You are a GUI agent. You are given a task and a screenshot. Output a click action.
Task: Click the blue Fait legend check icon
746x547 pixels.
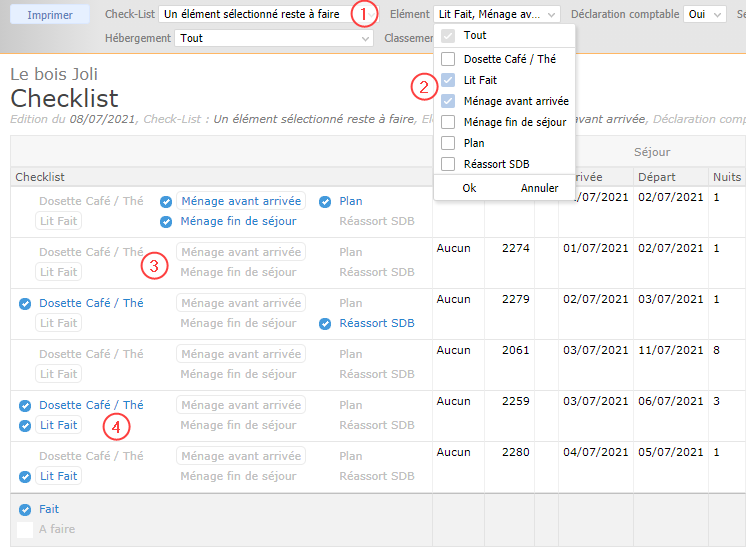point(25,509)
